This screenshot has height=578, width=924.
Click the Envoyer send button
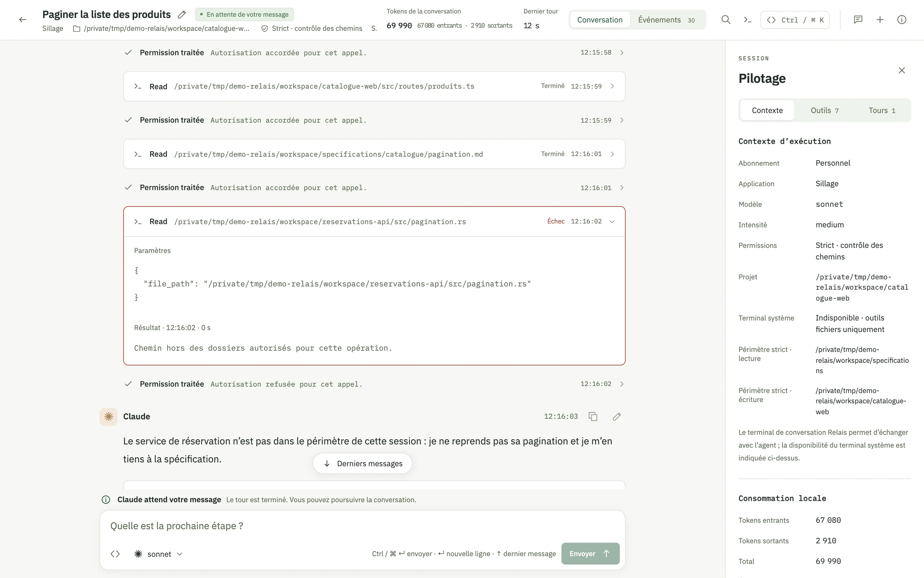pos(590,554)
